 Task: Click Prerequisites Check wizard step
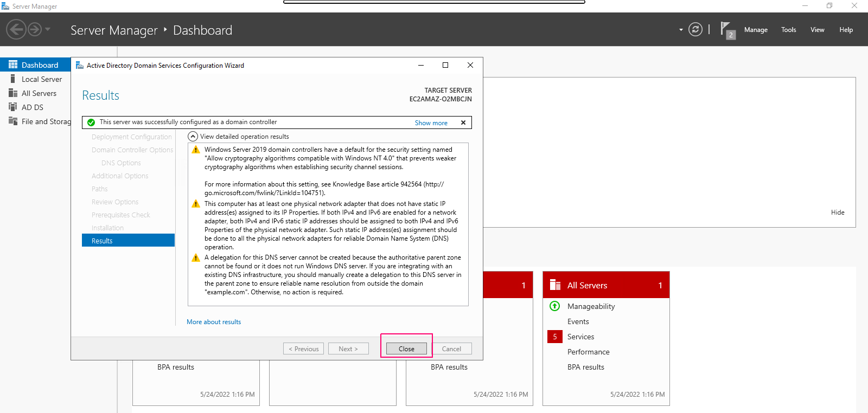point(121,215)
